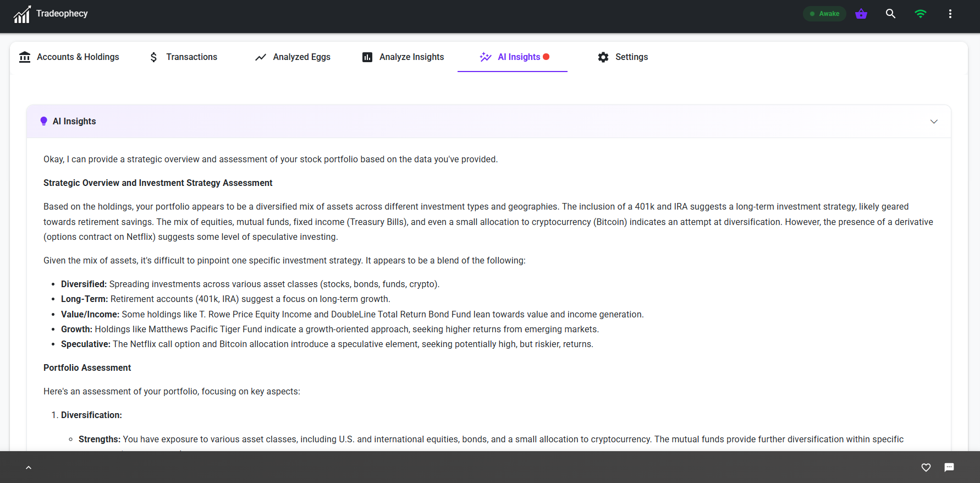Click the sparkle icon on AI Insights tab
This screenshot has width=980, height=483.
(486, 57)
